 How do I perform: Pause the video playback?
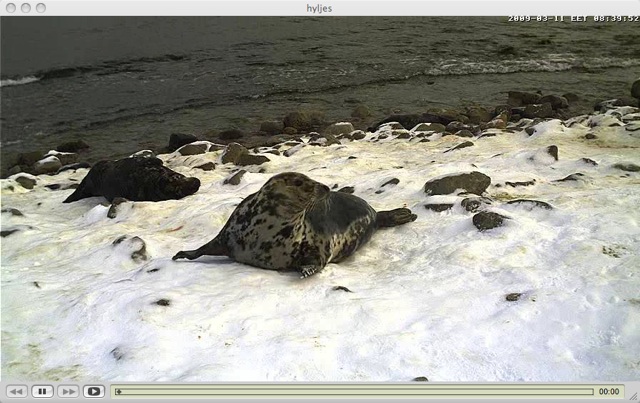(x=42, y=392)
